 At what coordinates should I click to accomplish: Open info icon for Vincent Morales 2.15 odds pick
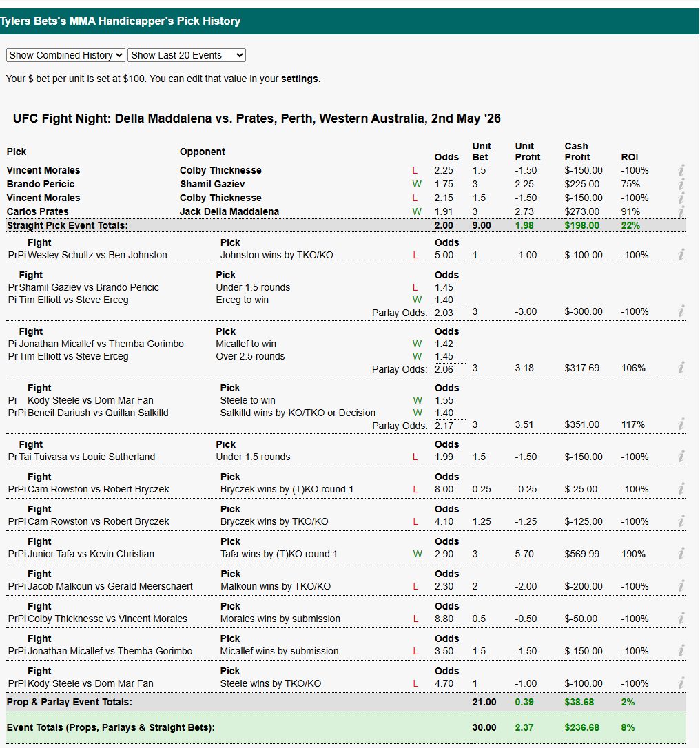681,198
